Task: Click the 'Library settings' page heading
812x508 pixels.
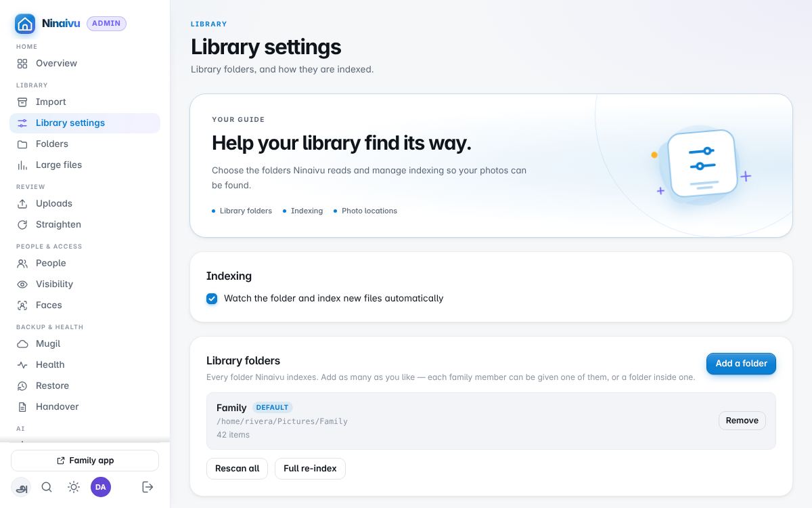Action: [x=266, y=47]
